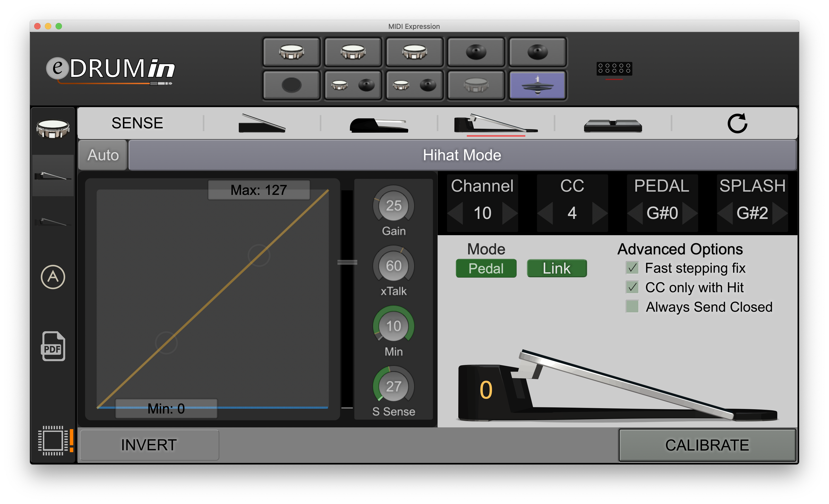The height and width of the screenshot is (504, 829).
Task: Select the first cymbal input in top row
Action: [476, 52]
